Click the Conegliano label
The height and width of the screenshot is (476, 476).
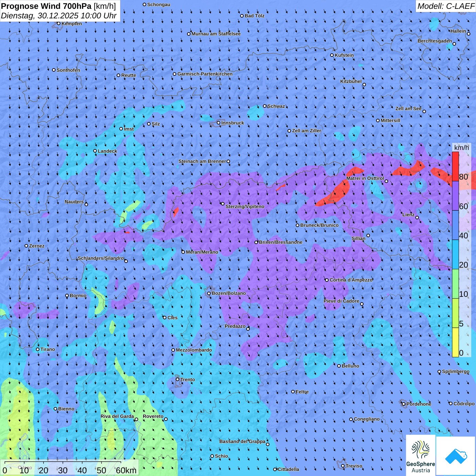pos(367,419)
